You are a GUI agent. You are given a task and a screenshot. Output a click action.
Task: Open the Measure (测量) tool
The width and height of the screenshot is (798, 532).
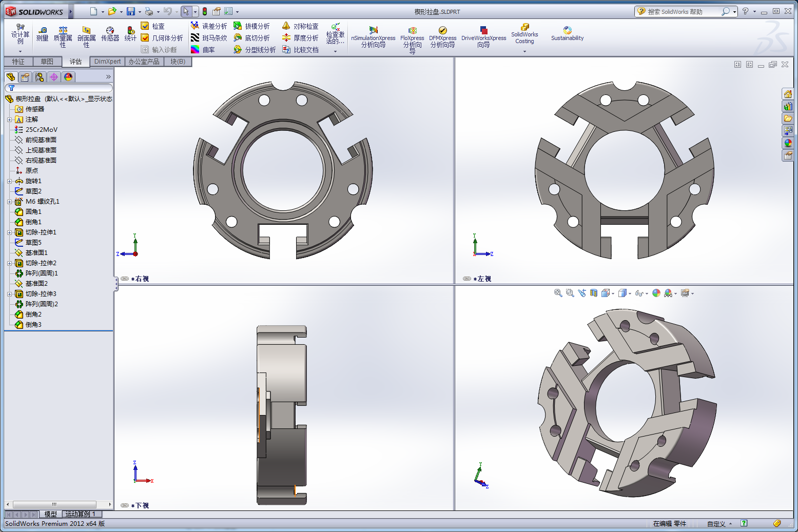[x=42, y=34]
